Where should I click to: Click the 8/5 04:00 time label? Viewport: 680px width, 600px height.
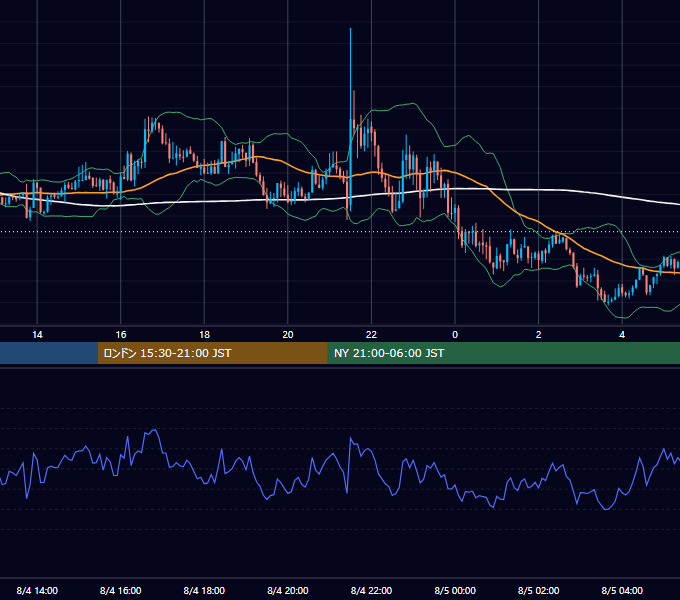622,591
